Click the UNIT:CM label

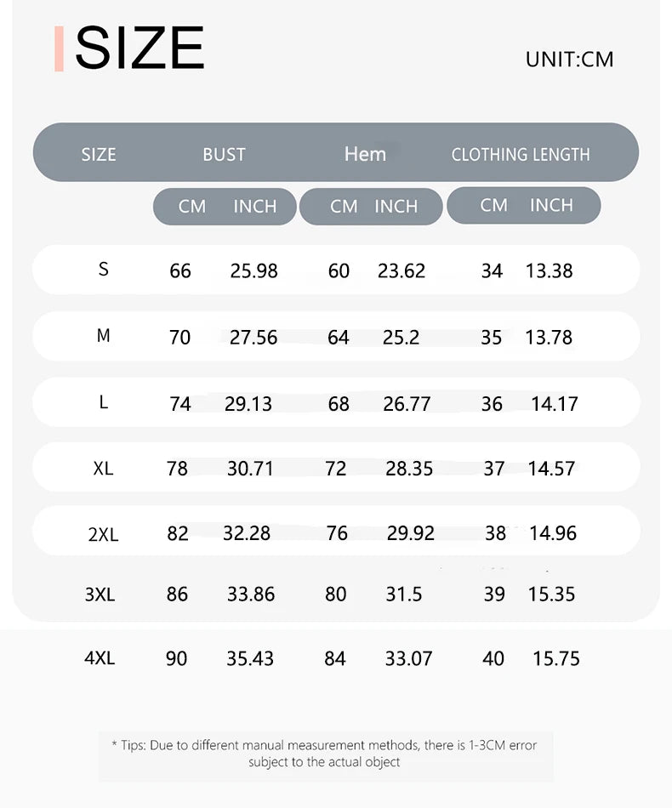click(x=569, y=60)
